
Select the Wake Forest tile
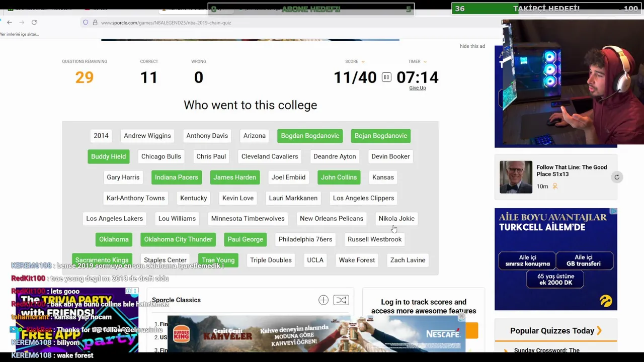357,260
